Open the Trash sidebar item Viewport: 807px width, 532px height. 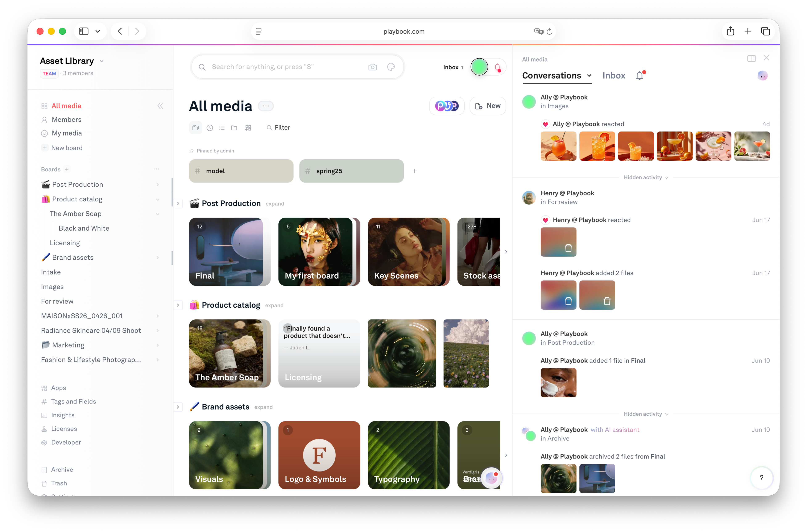pos(59,483)
